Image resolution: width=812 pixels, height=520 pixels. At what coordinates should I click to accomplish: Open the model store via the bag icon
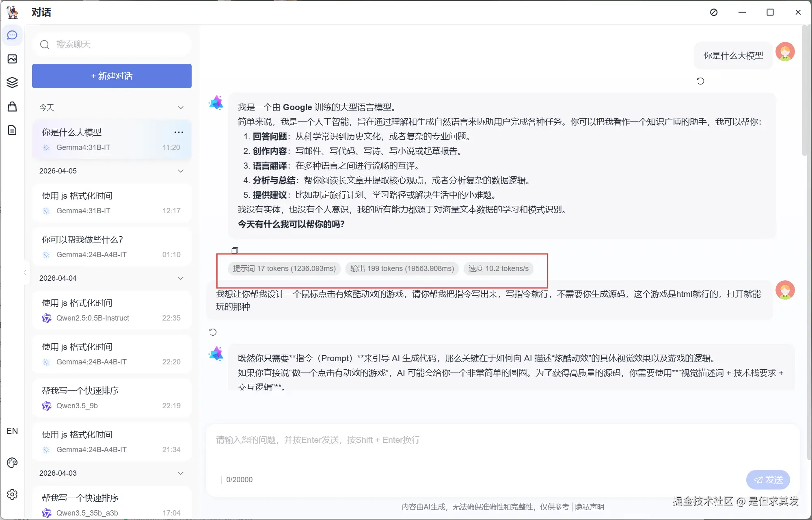click(12, 106)
